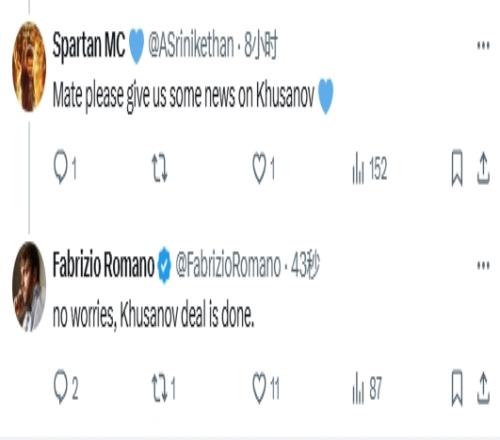Open more options on Spartan MC's tweet

coord(483,45)
